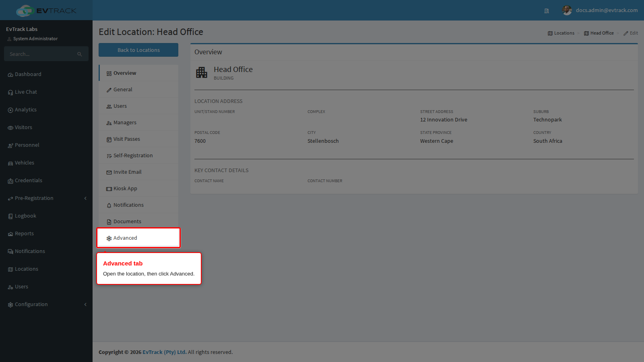644x362 pixels.
Task: Open Live Chat in the sidebar
Action: 46,92
